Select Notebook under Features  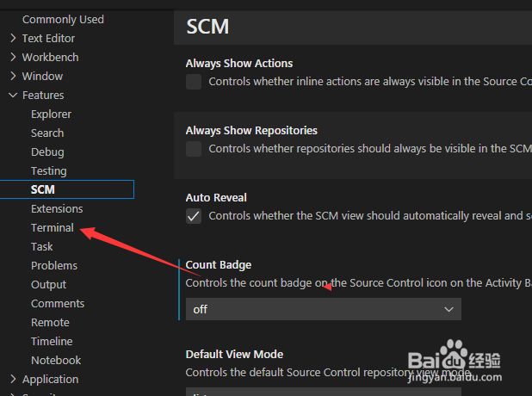(x=56, y=360)
